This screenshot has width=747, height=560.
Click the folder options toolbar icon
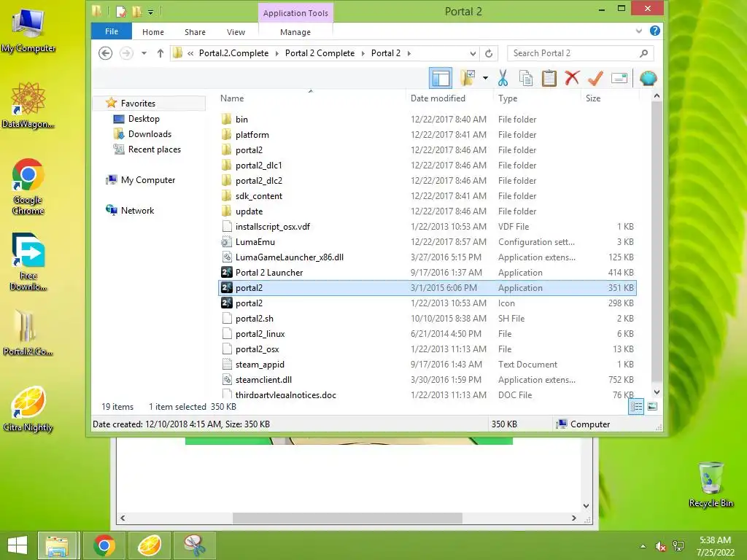468,78
